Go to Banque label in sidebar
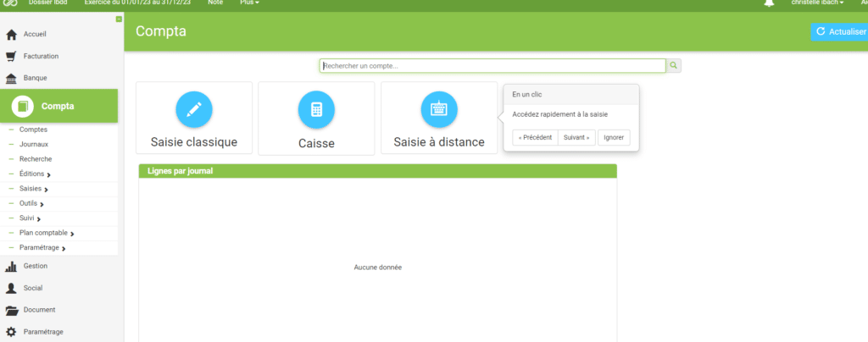868x342 pixels. [36, 78]
